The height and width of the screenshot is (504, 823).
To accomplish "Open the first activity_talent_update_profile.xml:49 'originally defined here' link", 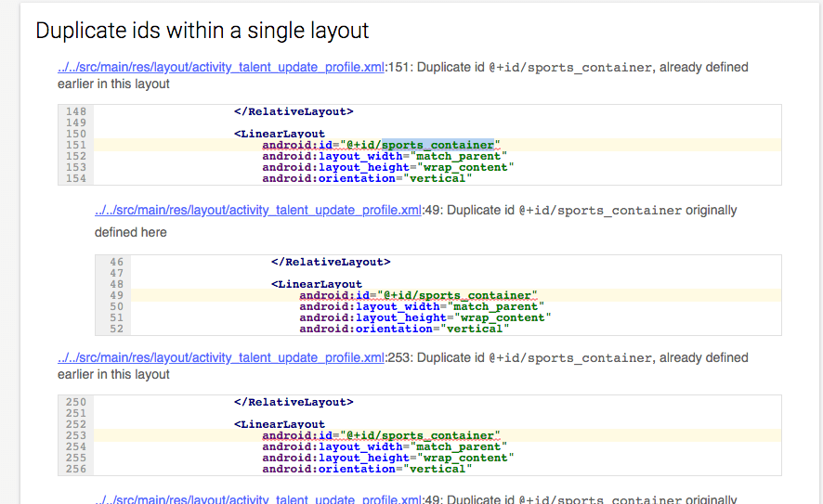I will tap(257, 211).
